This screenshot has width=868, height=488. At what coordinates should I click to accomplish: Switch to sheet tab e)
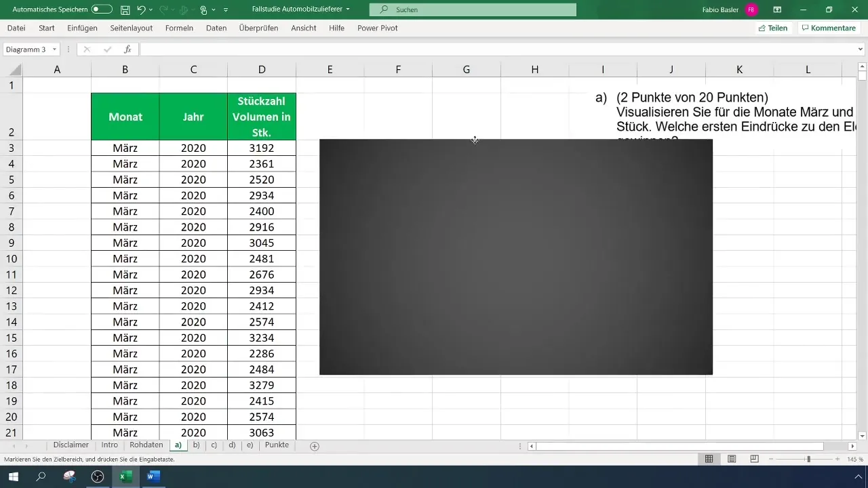click(x=250, y=445)
